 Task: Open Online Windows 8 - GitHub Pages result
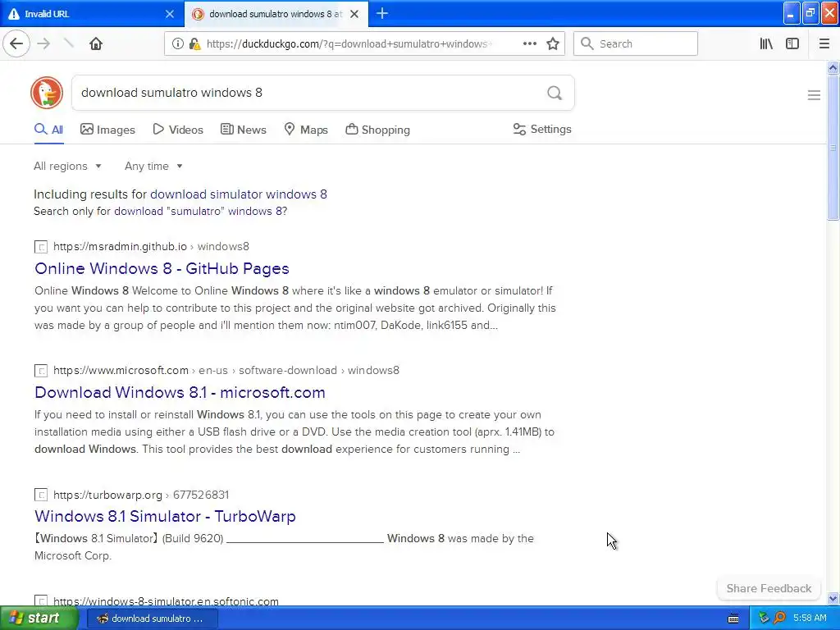click(162, 268)
